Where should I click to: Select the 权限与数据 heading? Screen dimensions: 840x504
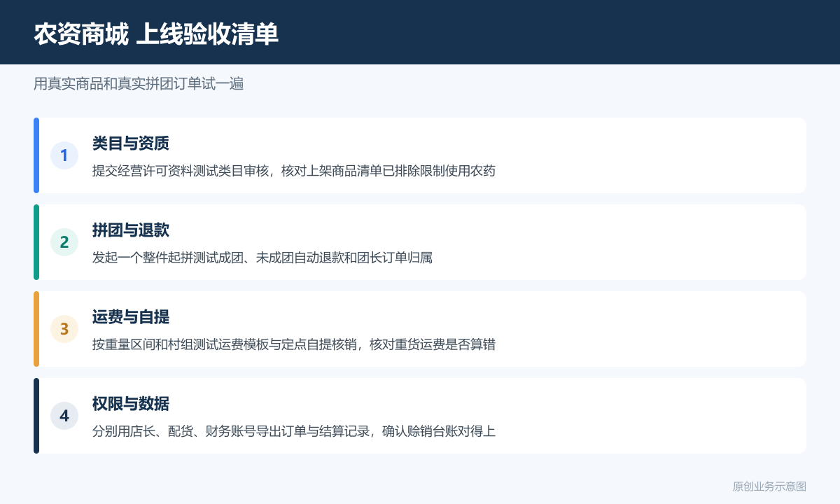coord(131,404)
